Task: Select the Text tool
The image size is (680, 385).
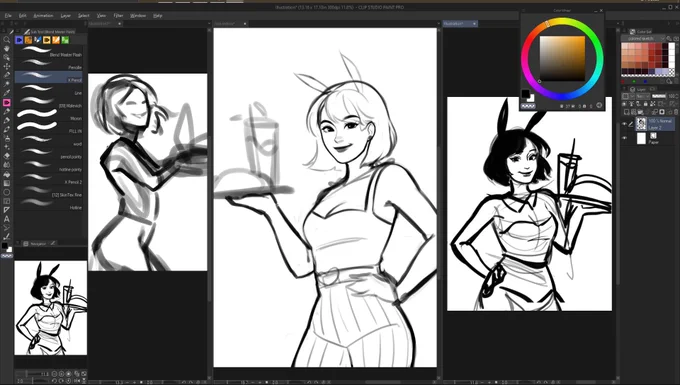Action: coord(7,219)
